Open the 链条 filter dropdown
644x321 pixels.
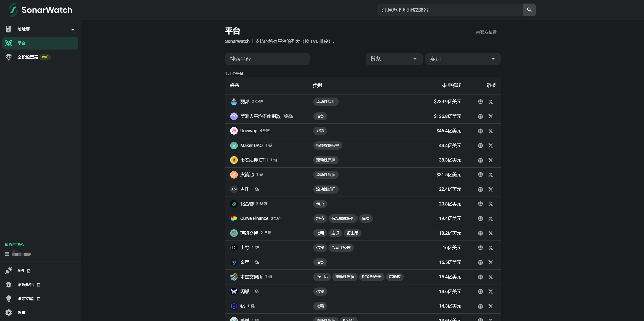point(393,59)
